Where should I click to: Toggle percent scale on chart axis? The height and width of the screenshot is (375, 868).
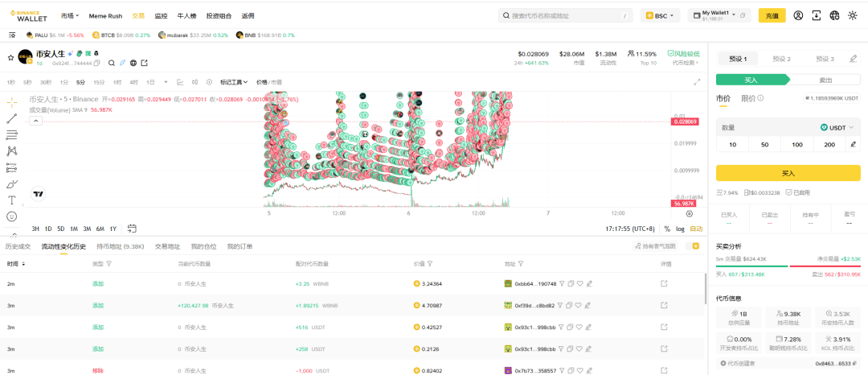coord(667,229)
